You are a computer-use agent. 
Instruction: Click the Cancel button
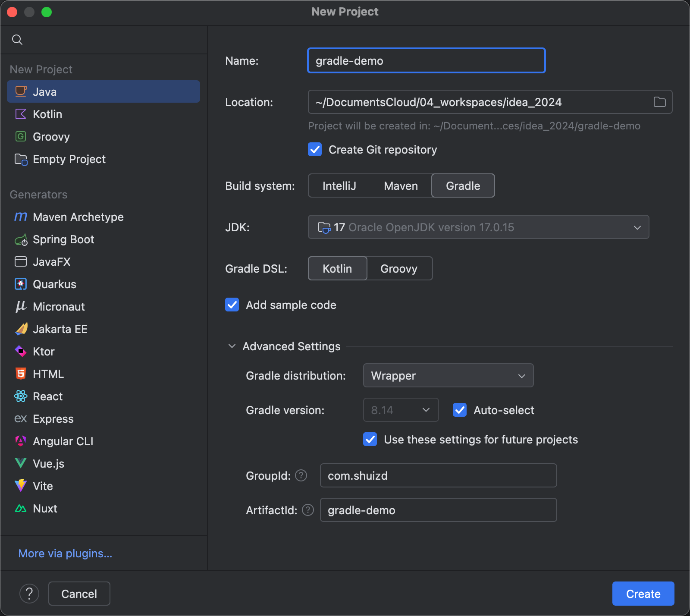(79, 594)
